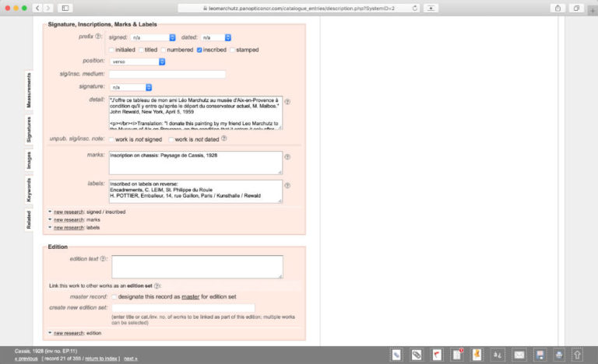This screenshot has width=598, height=364.
Task: Enable the stamped checkbox
Action: pyautogui.click(x=232, y=50)
